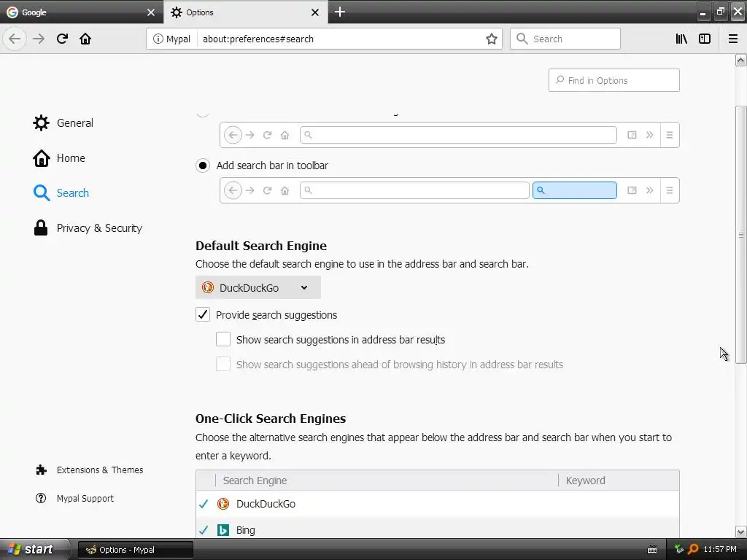Select the Search preferences category
Image resolution: width=747 pixels, height=560 pixels.
tap(61, 192)
